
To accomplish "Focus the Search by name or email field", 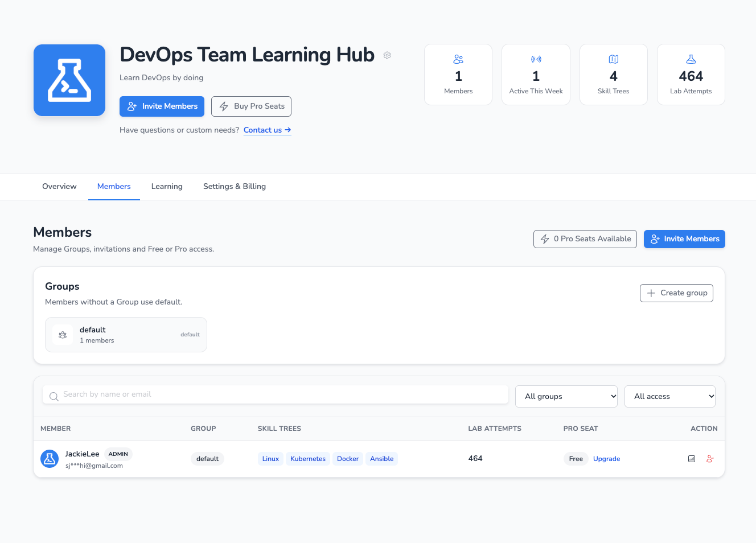I will coord(276,394).
